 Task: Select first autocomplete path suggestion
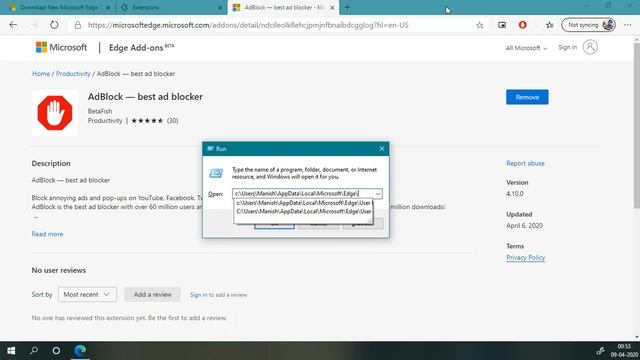(x=303, y=203)
